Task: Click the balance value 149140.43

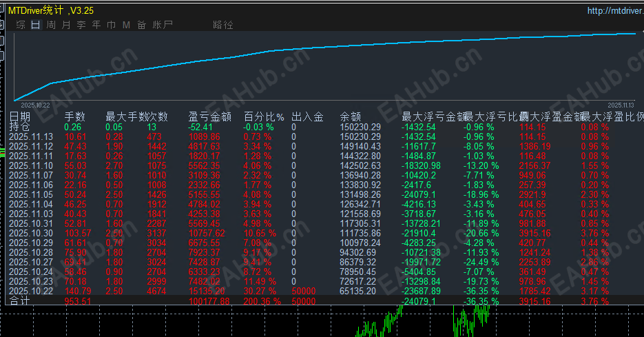Action: (360, 146)
